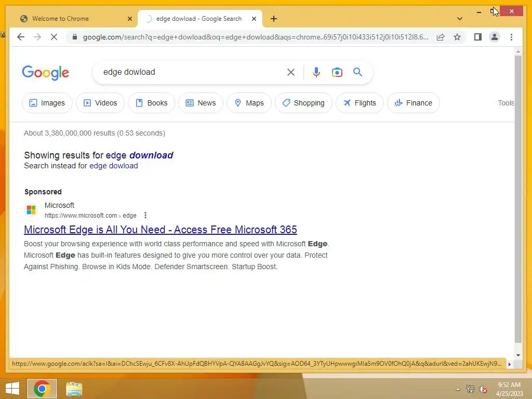Screen dimensions: 532x399
Task: Click the Chrome taskbar icon
Action: [x=42, y=389]
